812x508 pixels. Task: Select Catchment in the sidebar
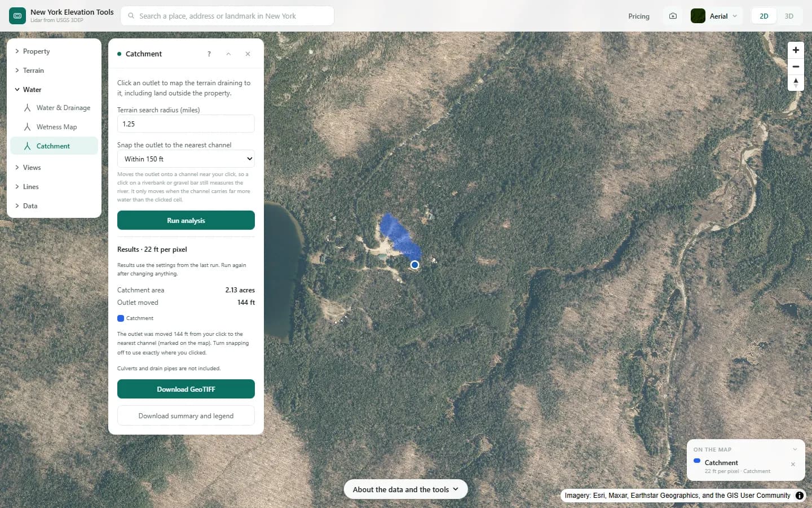[x=54, y=146]
